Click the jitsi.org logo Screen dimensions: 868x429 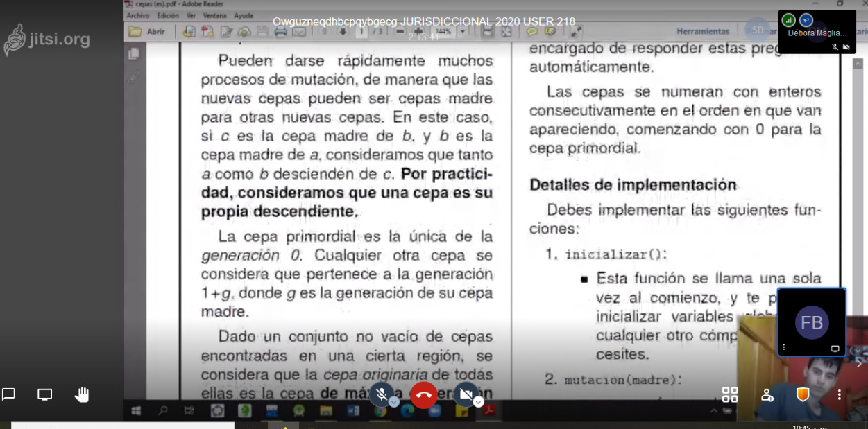pyautogui.click(x=47, y=40)
